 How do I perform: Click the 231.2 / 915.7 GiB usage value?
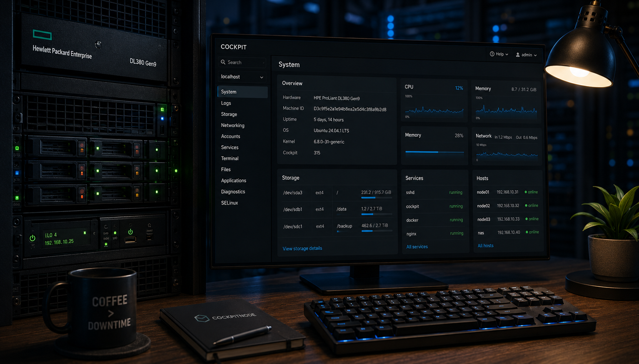[x=376, y=192]
